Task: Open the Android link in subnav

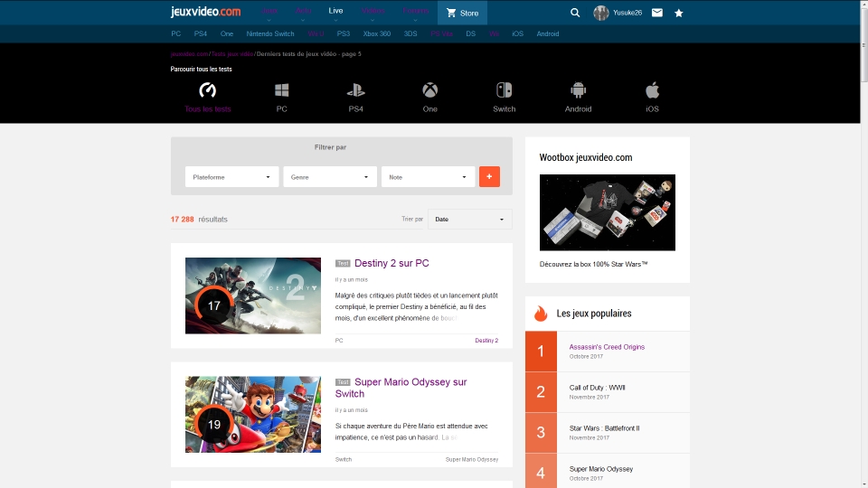Action: 548,33
